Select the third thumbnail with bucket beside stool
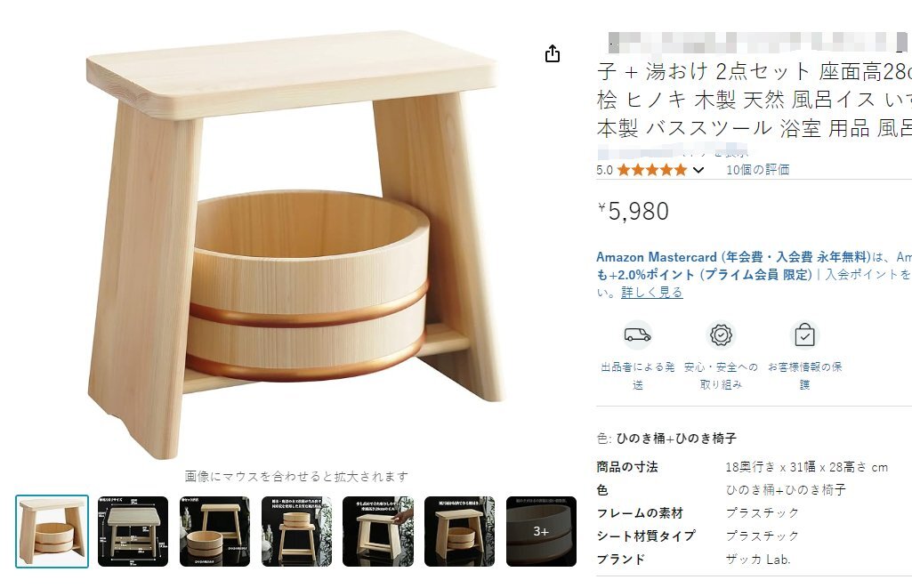The width and height of the screenshot is (912, 588). point(214,531)
